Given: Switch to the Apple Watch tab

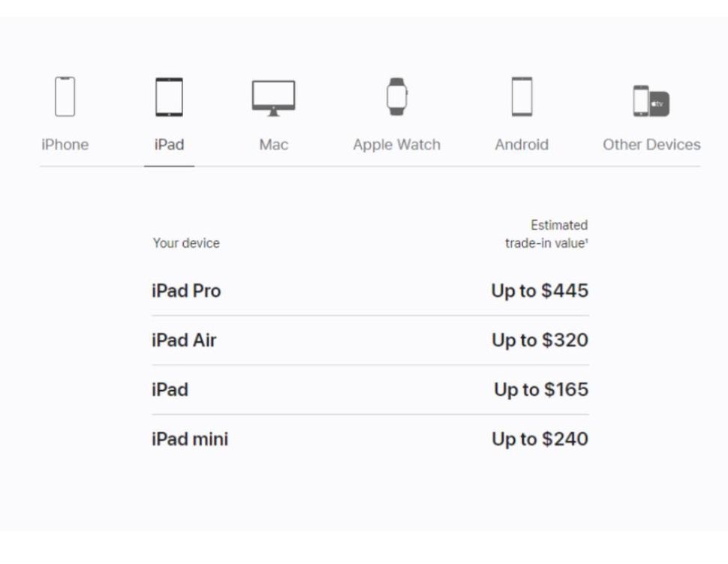Looking at the screenshot, I should 396,144.
